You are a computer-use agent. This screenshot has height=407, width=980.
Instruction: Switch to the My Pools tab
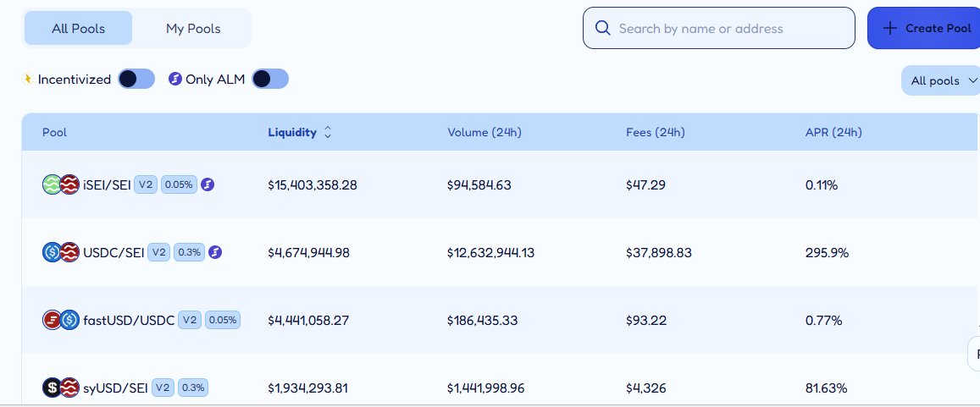(193, 28)
